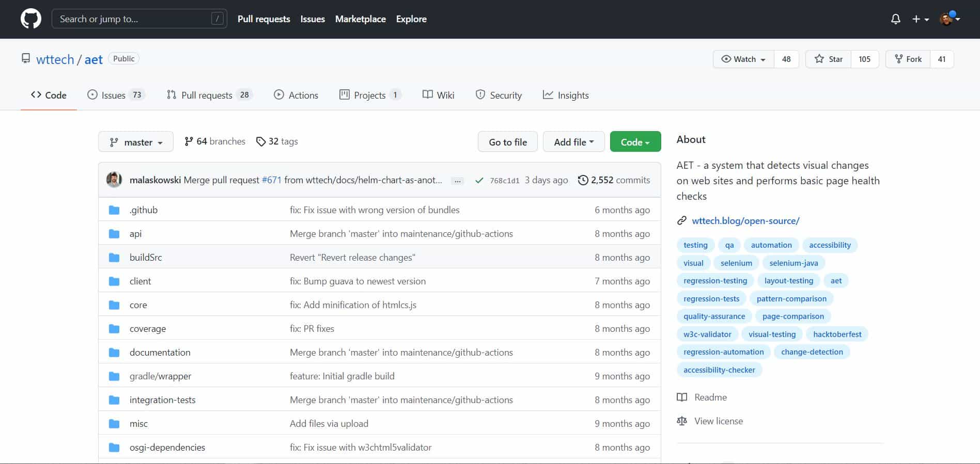Click the 64 branches icon
980x464 pixels.
189,141
